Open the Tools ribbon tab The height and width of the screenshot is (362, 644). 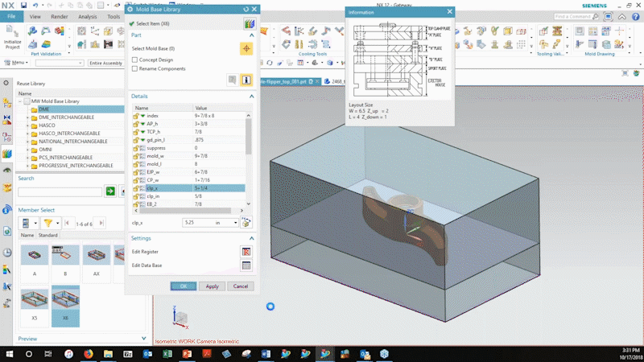[x=114, y=16]
